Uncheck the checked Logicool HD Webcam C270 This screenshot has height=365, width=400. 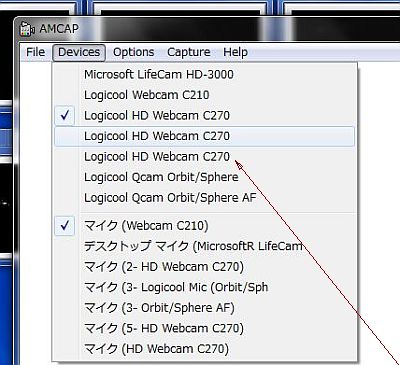[x=205, y=116]
